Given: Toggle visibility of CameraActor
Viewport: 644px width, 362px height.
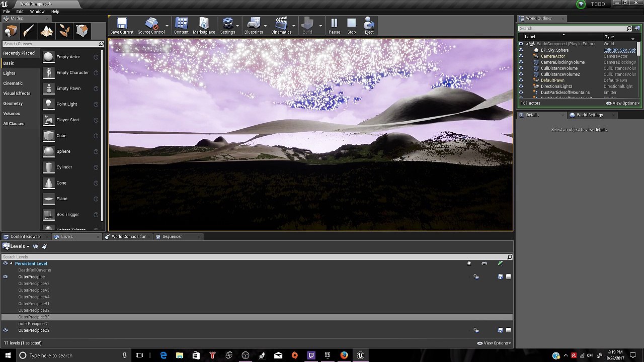Looking at the screenshot, I should (521, 56).
